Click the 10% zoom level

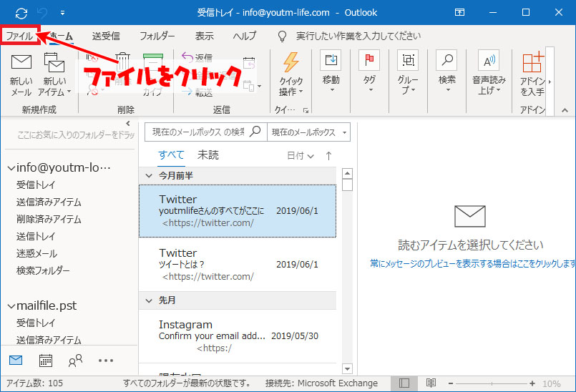click(x=552, y=383)
